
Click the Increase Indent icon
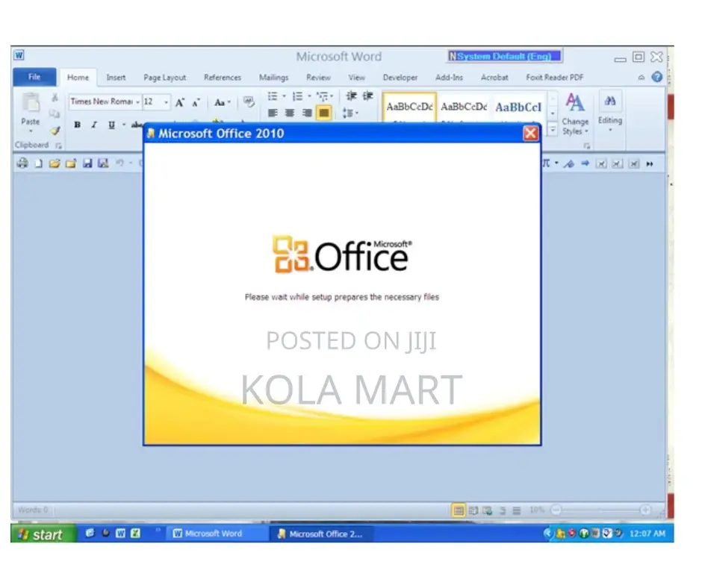[367, 96]
